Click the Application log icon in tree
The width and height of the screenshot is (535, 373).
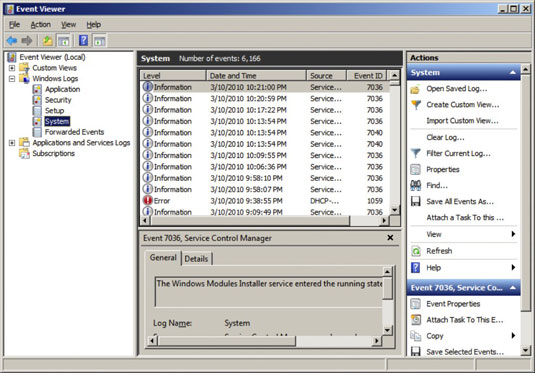(37, 89)
